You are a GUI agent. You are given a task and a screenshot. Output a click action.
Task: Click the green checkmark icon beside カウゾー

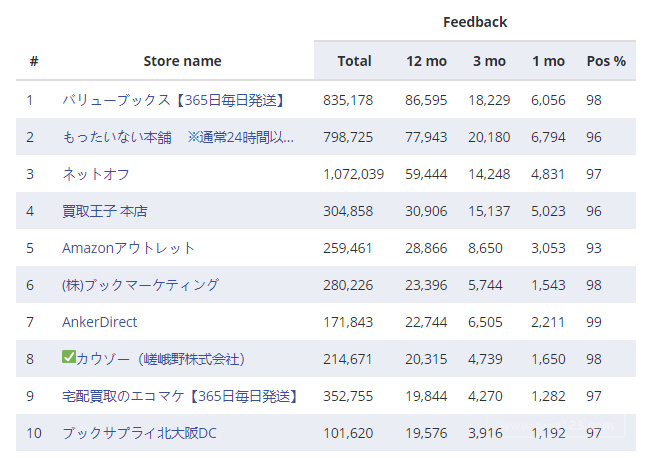click(69, 357)
